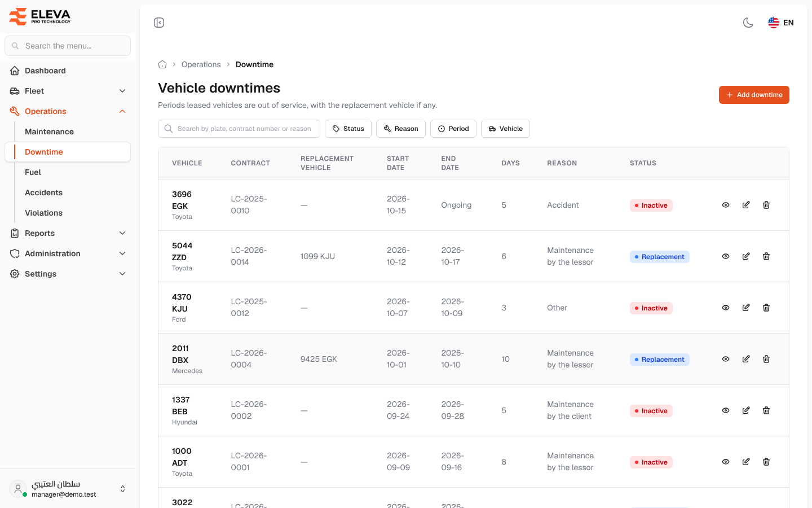
Task: Edit the 1337 BEB downtime record
Action: (746, 410)
